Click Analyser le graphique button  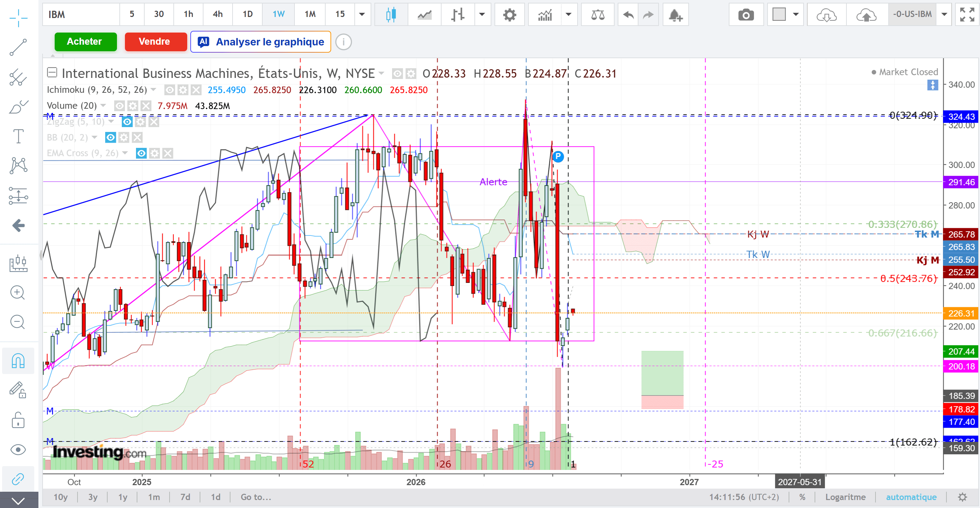[261, 42]
